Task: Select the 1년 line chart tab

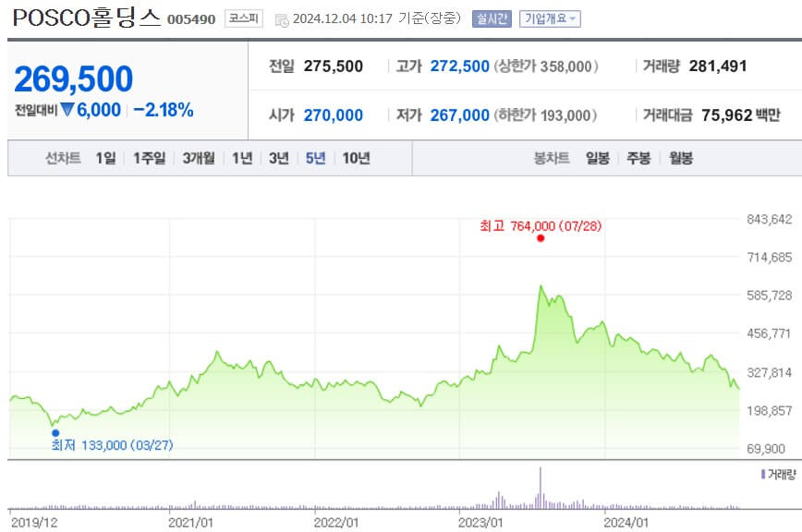Action: pos(242,158)
